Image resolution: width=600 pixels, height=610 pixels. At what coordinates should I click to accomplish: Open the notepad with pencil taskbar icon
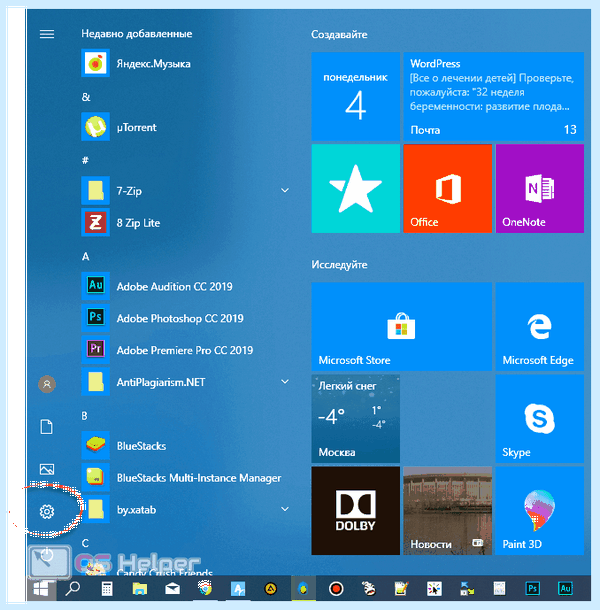[402, 589]
